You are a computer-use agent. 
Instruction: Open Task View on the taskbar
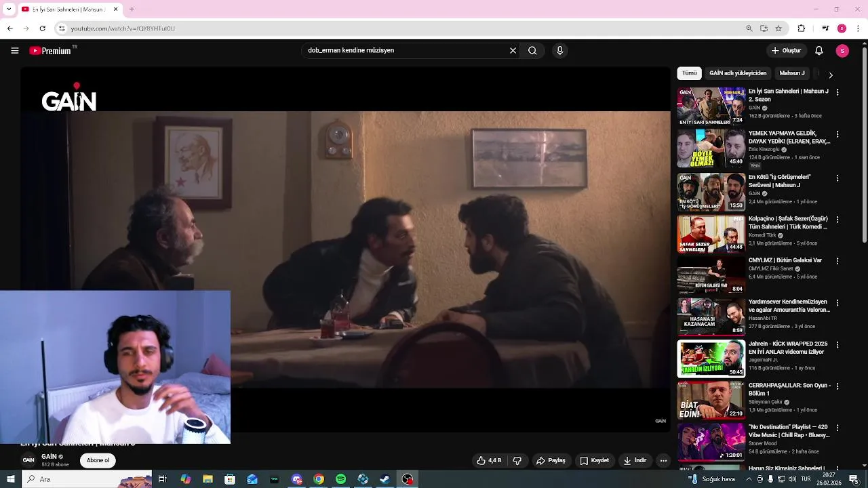pos(163,479)
